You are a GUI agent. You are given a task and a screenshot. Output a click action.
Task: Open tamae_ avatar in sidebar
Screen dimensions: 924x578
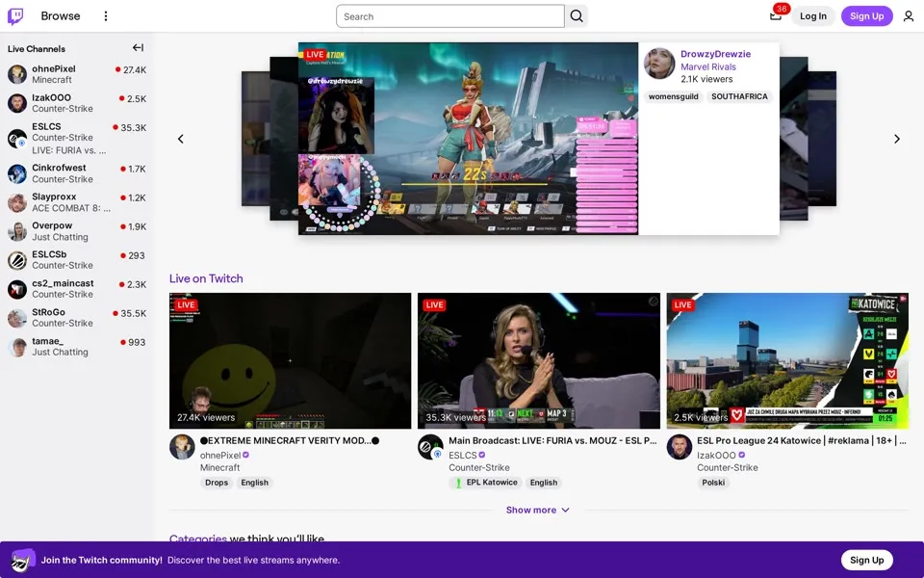click(x=17, y=347)
